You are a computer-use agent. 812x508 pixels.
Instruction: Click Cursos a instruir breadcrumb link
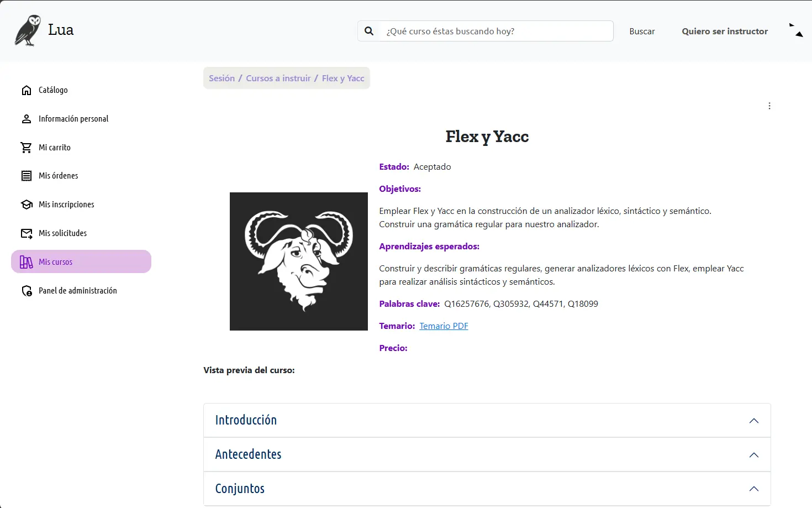tap(278, 78)
